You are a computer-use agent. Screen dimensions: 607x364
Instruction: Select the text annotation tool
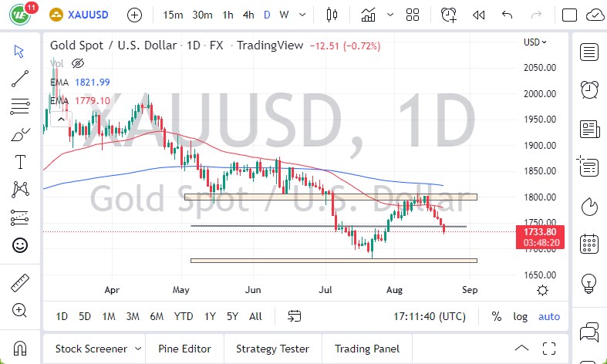pos(20,162)
